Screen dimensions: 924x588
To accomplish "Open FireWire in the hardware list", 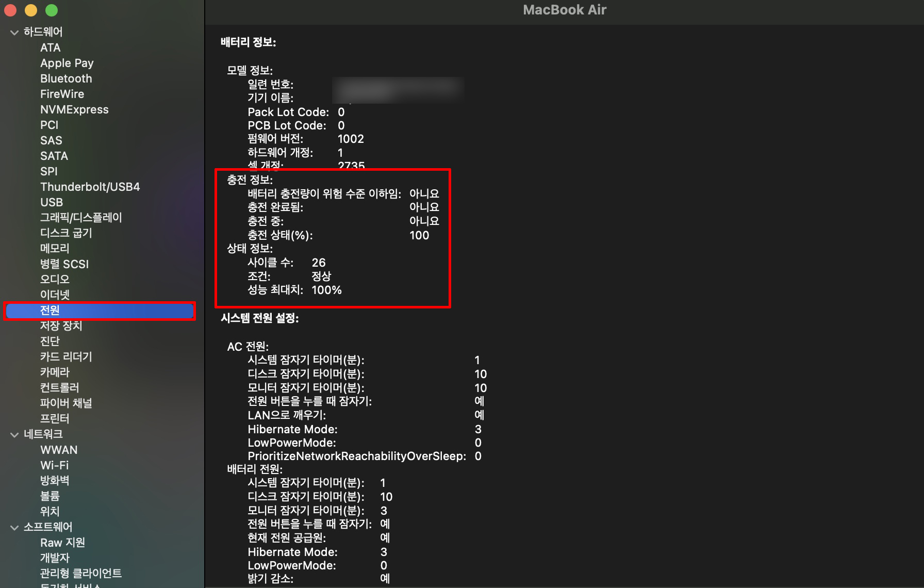I will (62, 94).
